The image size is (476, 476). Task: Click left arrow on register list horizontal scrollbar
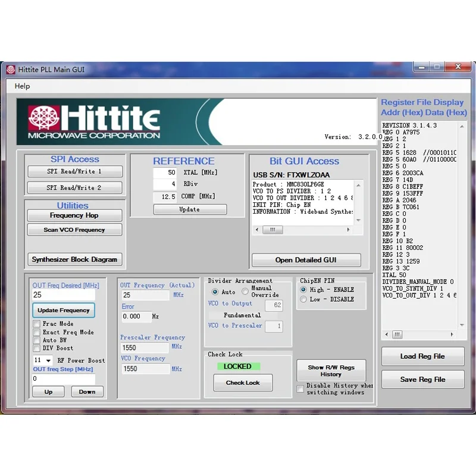386,334
